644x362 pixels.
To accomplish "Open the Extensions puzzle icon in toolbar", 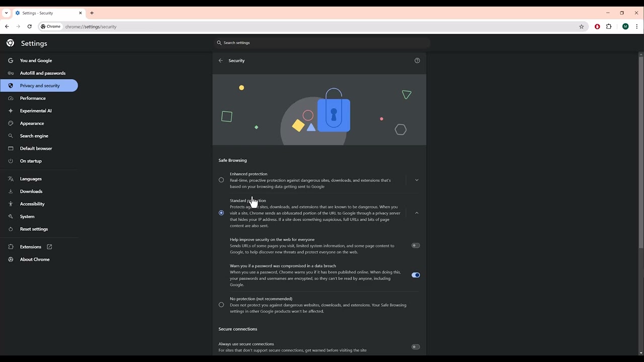I will tap(609, 27).
